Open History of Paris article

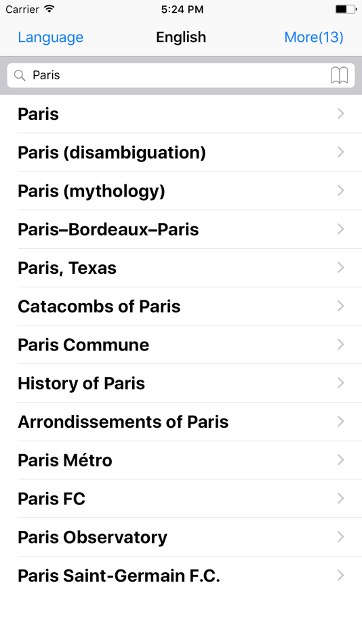181,383
